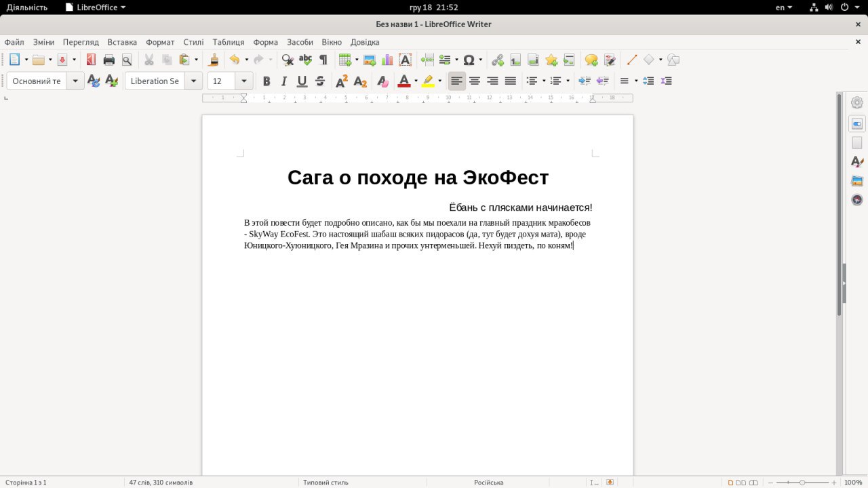Open the Формат menu
Image resolution: width=868 pixels, height=488 pixels.
click(x=160, y=42)
